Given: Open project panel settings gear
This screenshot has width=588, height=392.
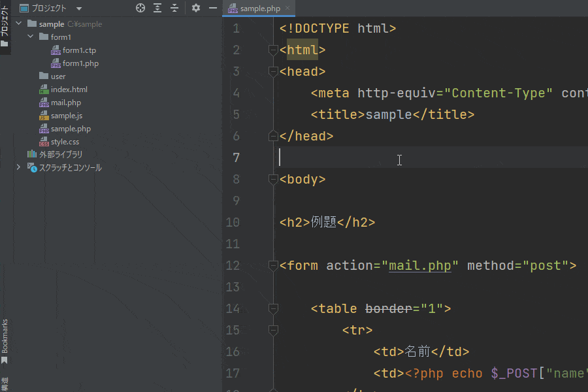Looking at the screenshot, I should 196,8.
